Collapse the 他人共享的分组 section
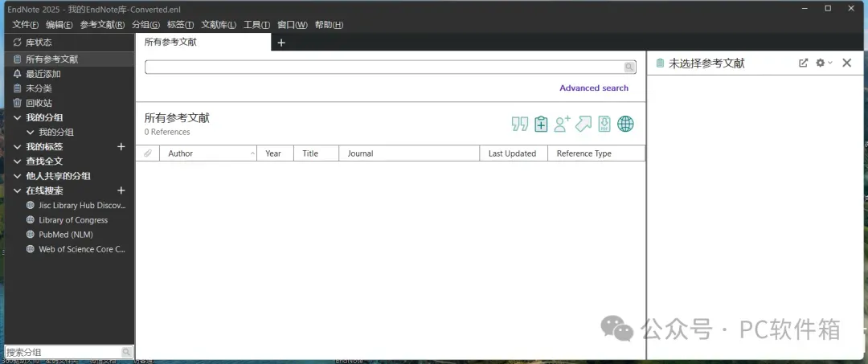Screen dimensions: 868x364 click(x=17, y=176)
